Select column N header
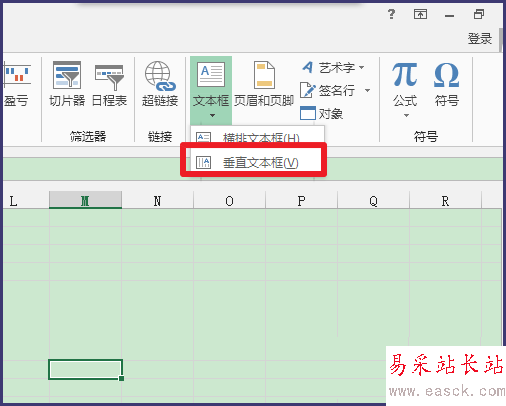The width and height of the screenshot is (506, 406). (x=157, y=201)
